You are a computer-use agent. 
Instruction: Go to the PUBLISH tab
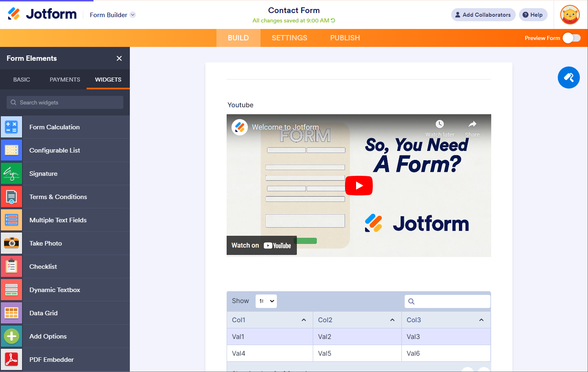[345, 38]
